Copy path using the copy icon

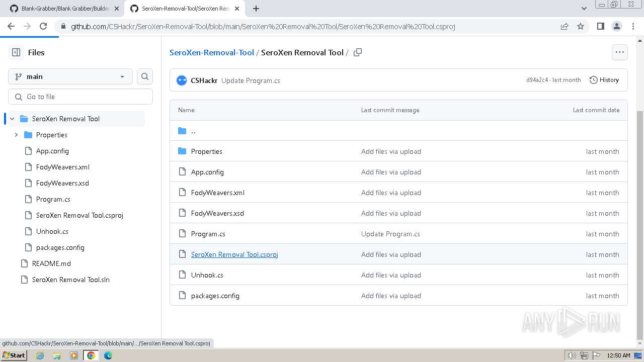(358, 52)
